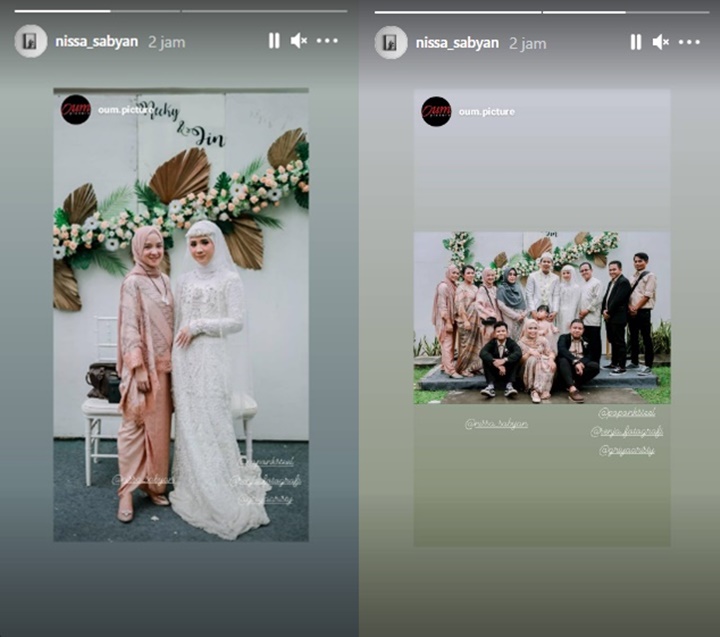Visit oum.picture username on left repost
The height and width of the screenshot is (637, 720).
click(x=125, y=110)
